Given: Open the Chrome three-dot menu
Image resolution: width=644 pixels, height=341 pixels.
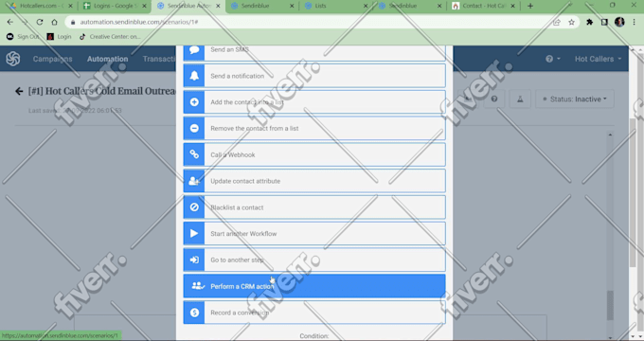Looking at the screenshot, I should 635,22.
